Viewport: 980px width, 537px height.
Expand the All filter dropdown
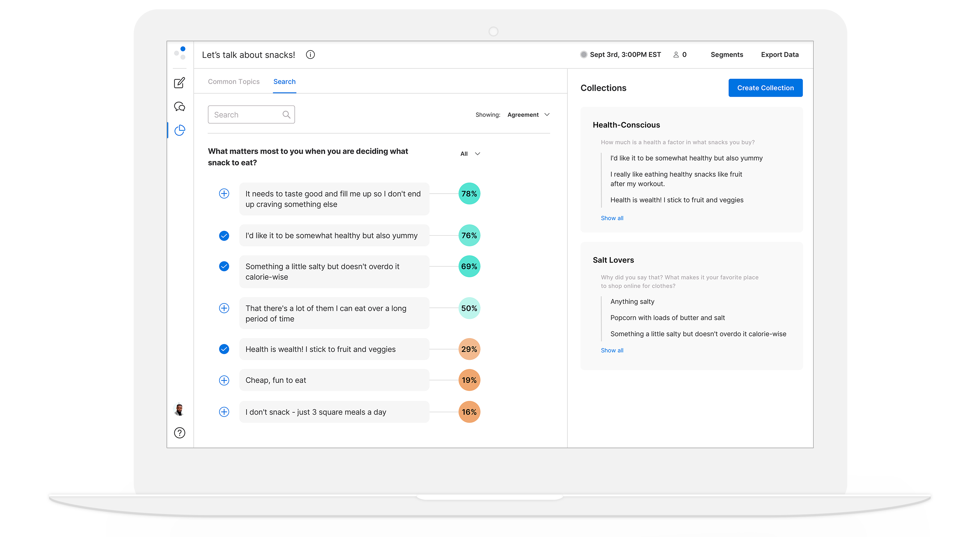469,154
